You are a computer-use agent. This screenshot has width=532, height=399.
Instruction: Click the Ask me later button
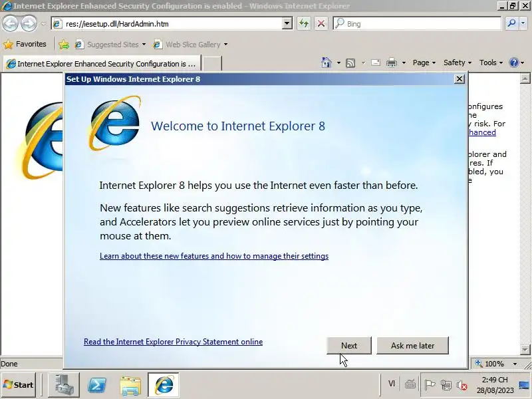coord(412,345)
